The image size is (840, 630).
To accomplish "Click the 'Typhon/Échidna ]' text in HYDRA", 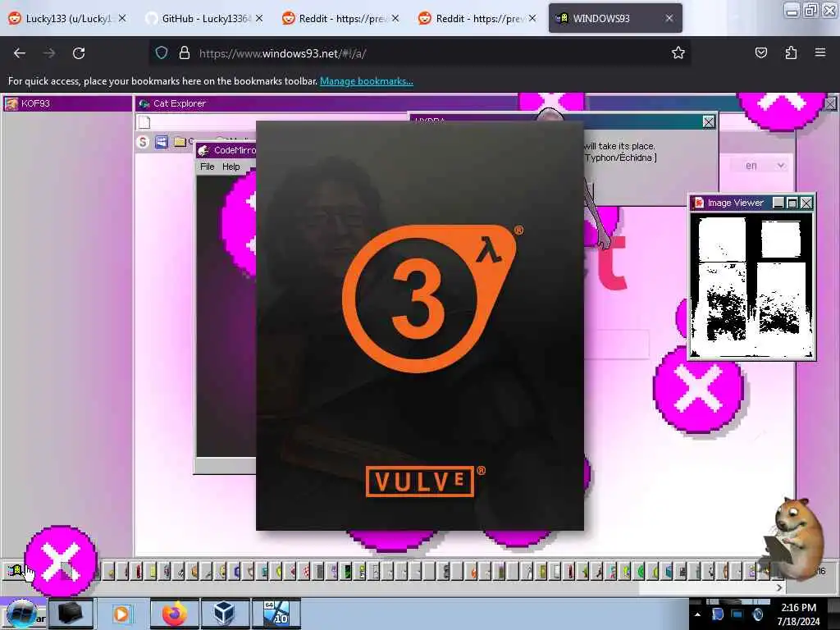I will click(x=620, y=157).
